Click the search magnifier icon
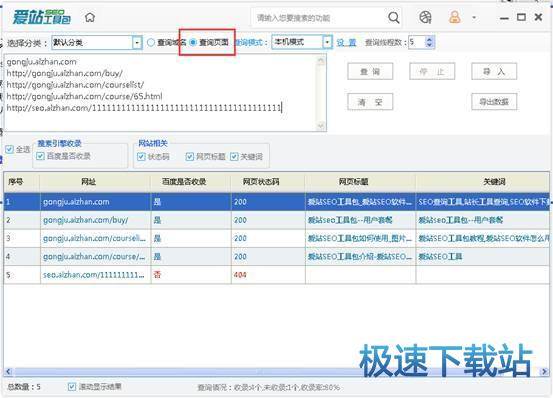Image resolution: width=553 pixels, height=398 pixels. click(394, 17)
